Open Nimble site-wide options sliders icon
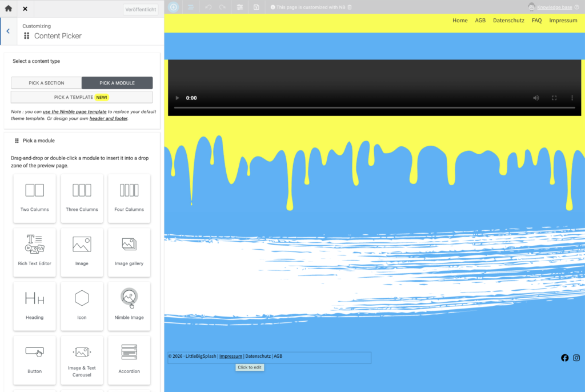 [240, 7]
